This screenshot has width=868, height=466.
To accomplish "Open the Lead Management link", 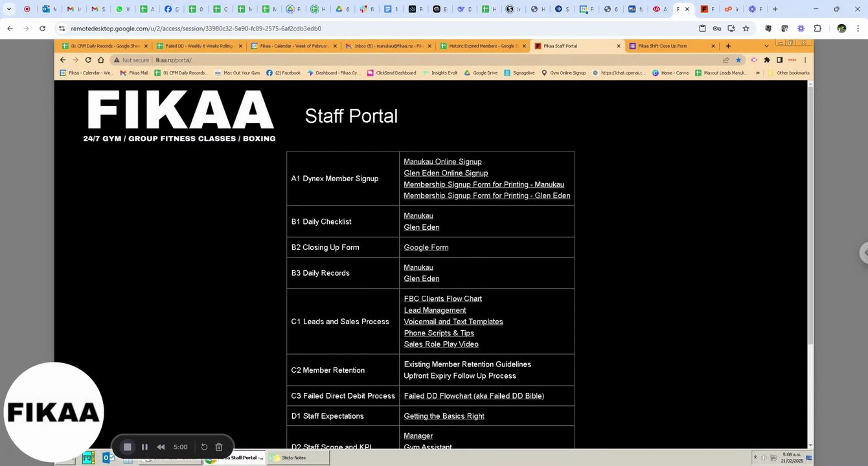I will 435,310.
